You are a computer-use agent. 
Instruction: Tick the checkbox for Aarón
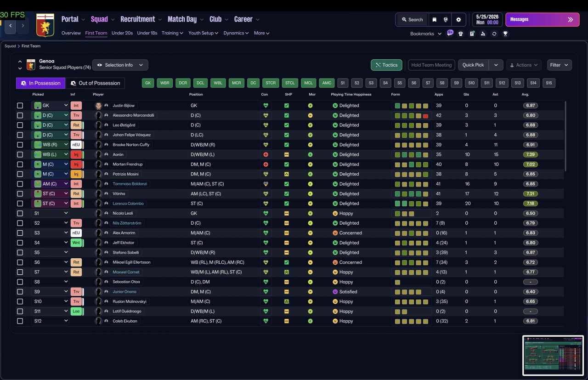[x=20, y=154]
